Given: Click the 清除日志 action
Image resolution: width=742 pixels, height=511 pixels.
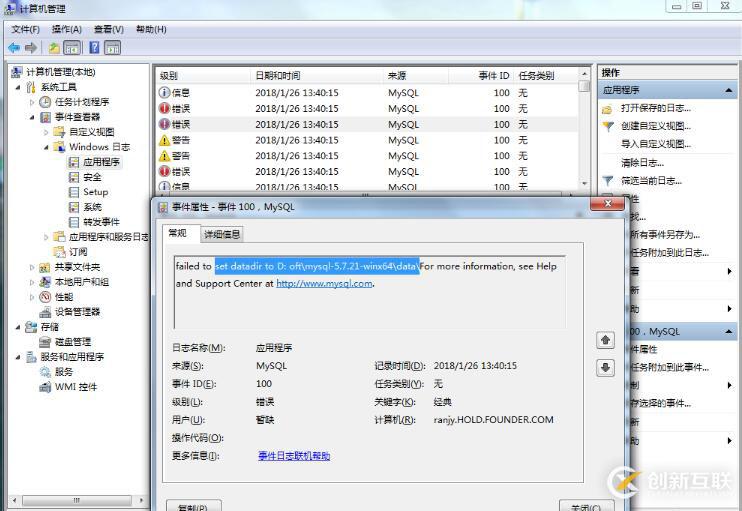Looking at the screenshot, I should coord(642,163).
